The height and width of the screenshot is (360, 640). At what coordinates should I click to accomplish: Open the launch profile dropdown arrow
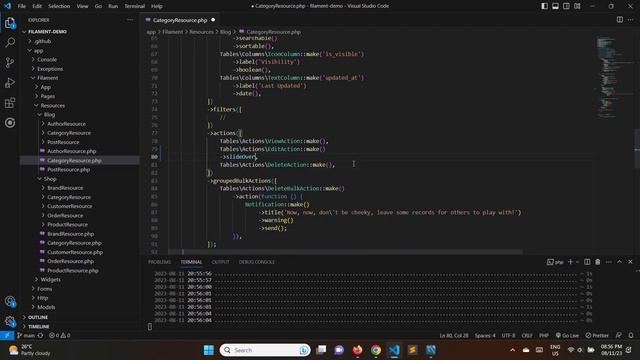(577, 262)
